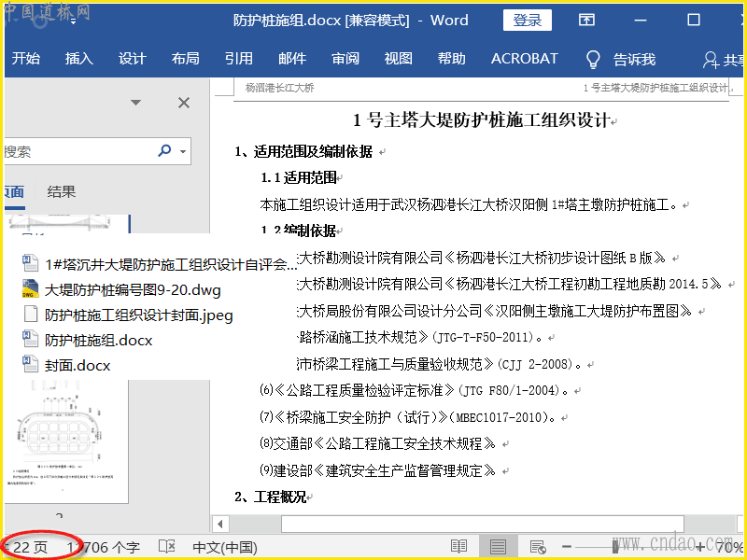Click header text 杨泗港长江大桥
This screenshot has width=747, height=560.
[x=279, y=88]
